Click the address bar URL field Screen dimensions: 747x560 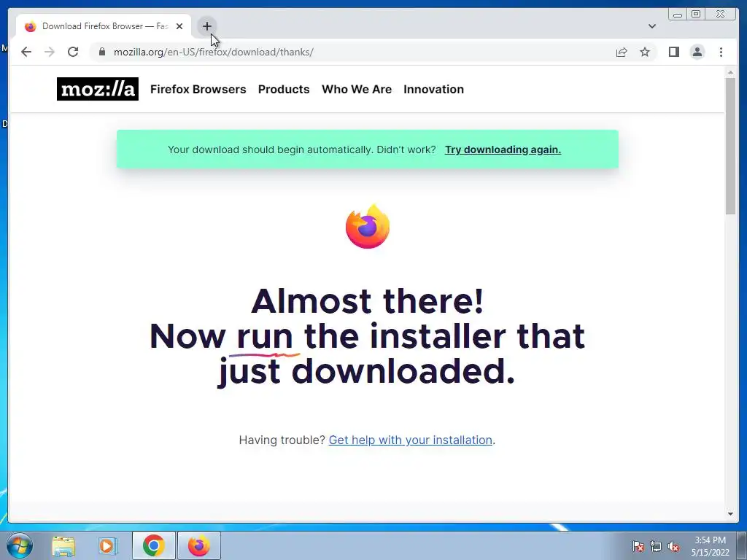pyautogui.click(x=352, y=52)
